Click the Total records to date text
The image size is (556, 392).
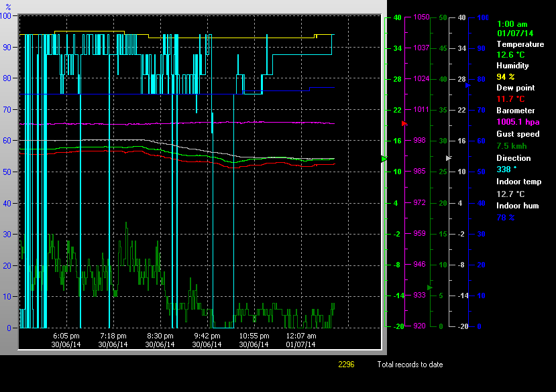(x=410, y=365)
